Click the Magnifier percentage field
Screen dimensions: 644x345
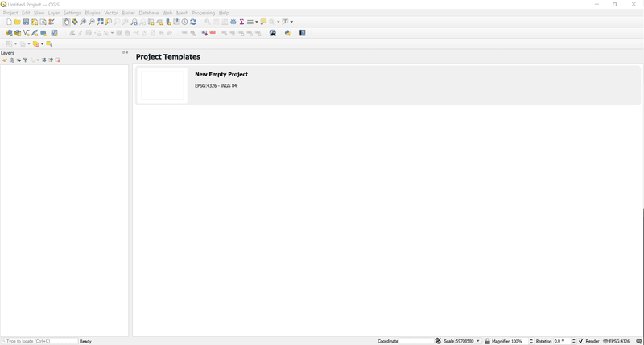point(519,341)
